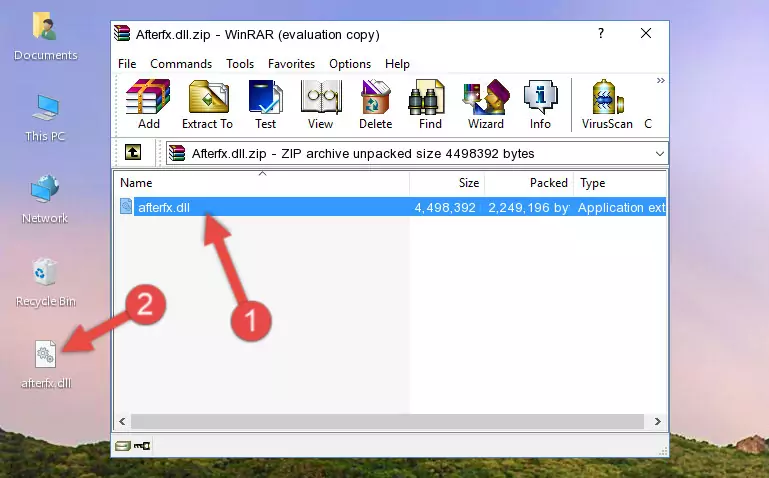Click the Extract To toolbar icon
The width and height of the screenshot is (769, 478).
(207, 104)
